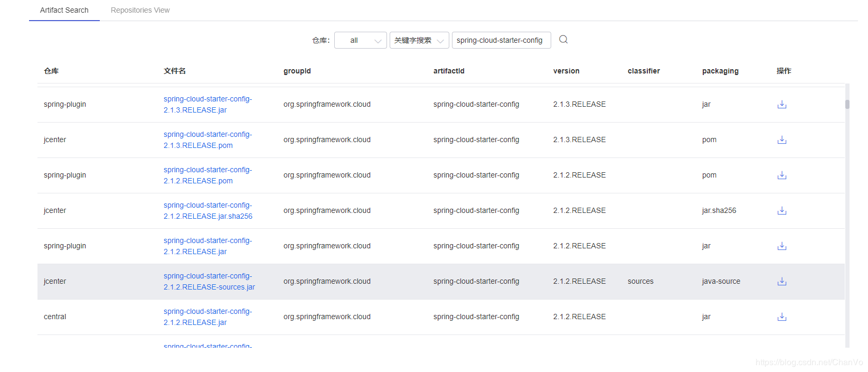Image resolution: width=868 pixels, height=372 pixels.
Task: Download the jcenter 2.1.3.RELEASE pom artifact
Action: pyautogui.click(x=782, y=140)
